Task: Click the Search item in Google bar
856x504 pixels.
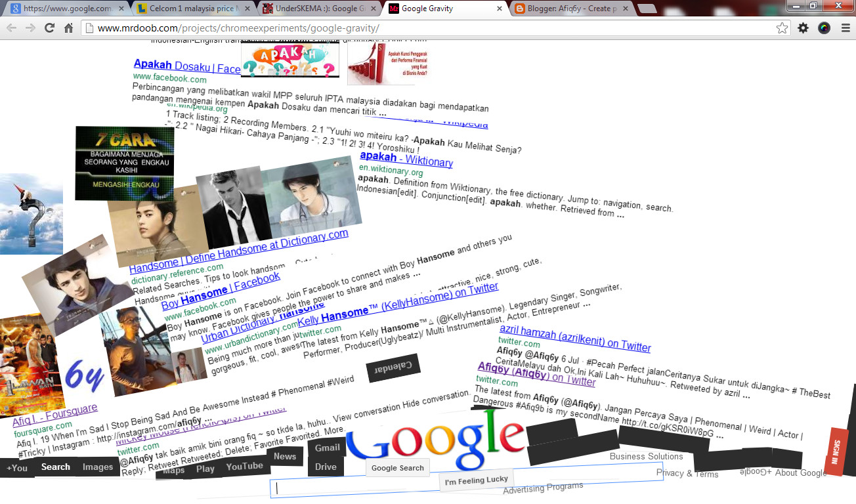Action: pos(55,467)
